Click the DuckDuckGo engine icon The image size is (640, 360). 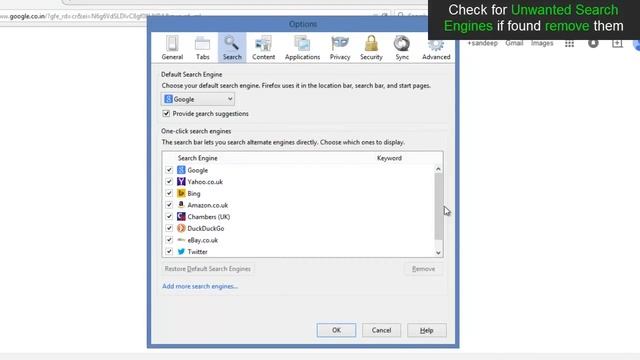(x=181, y=228)
